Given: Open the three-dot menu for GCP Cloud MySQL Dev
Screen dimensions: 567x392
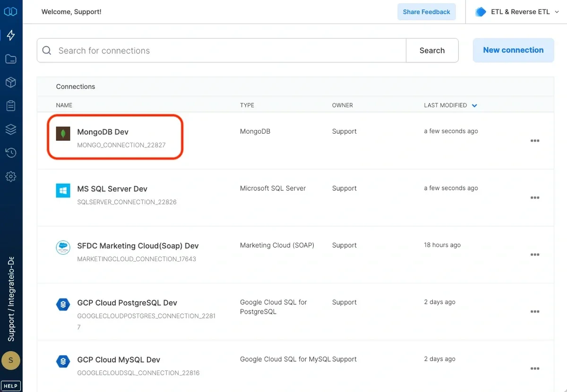Looking at the screenshot, I should [535, 368].
